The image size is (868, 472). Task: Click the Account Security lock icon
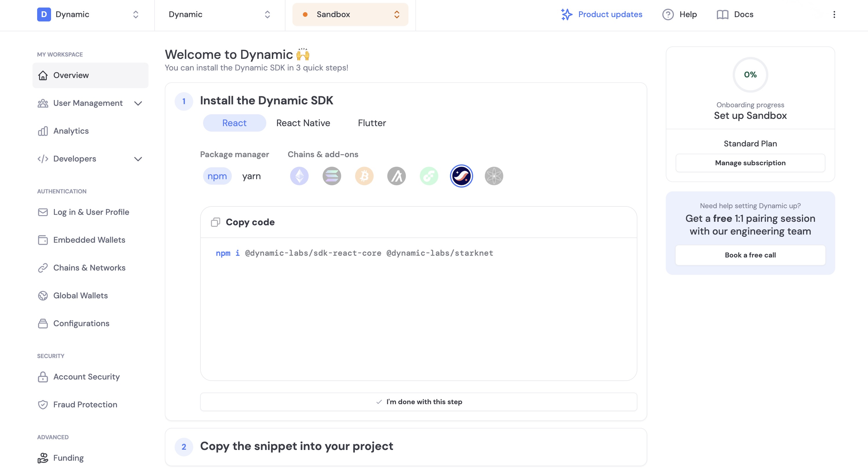click(x=43, y=377)
